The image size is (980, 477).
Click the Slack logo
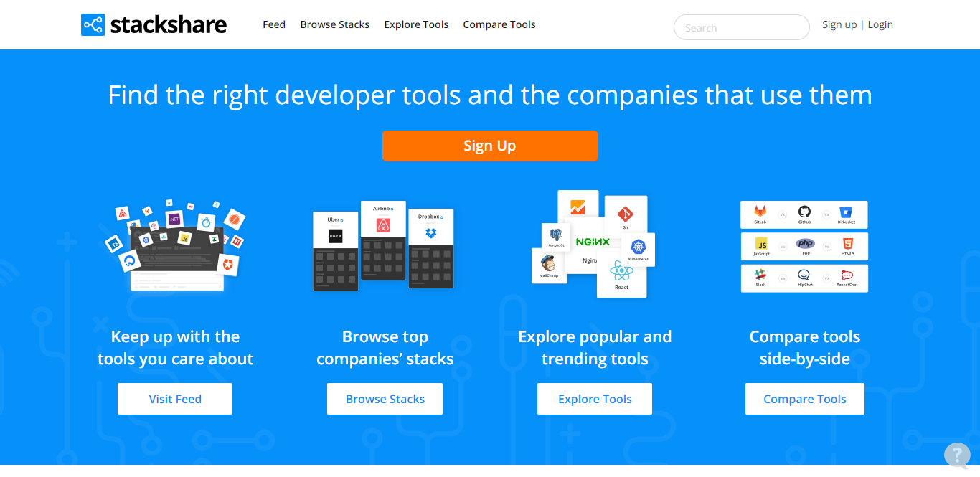coord(760,275)
